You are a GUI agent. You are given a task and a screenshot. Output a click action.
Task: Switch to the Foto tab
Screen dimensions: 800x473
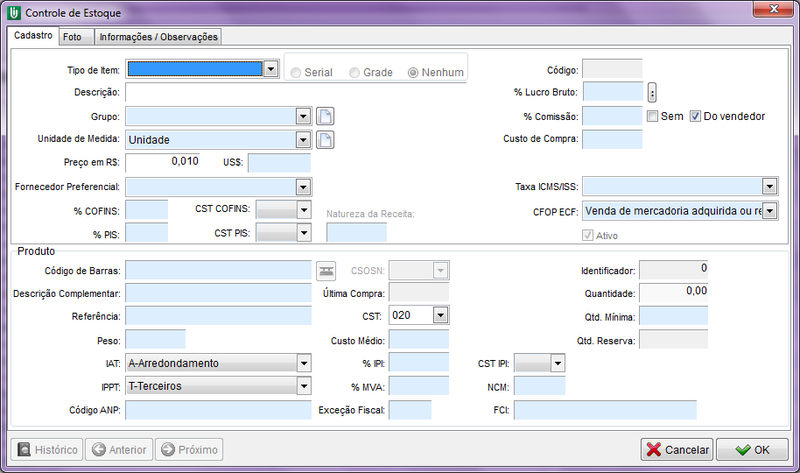(73, 37)
